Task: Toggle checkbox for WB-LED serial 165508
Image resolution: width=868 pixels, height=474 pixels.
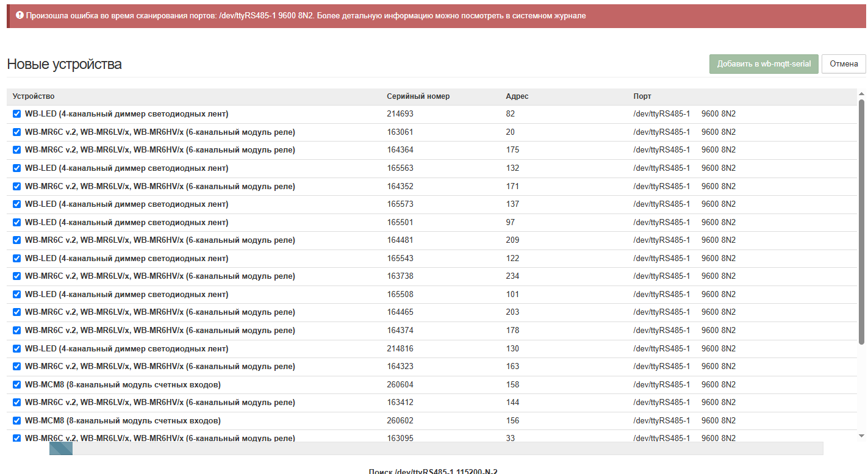Action: (x=16, y=294)
